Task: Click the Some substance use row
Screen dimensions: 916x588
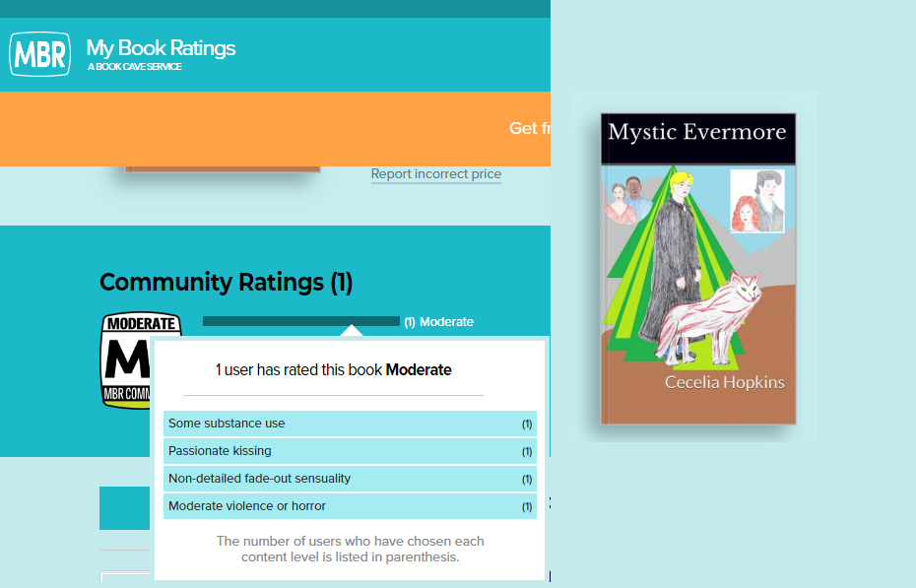Action: coord(350,424)
